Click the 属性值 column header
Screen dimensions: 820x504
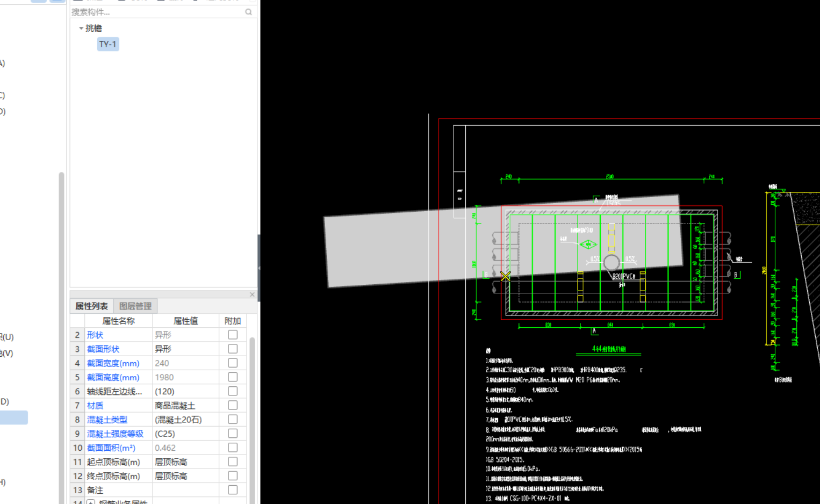coord(185,321)
